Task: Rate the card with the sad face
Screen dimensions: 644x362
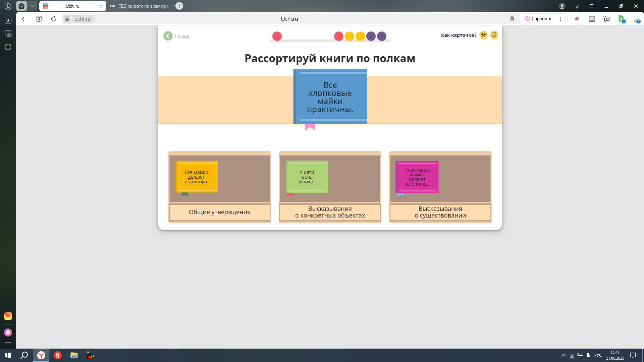Action: tap(483, 35)
